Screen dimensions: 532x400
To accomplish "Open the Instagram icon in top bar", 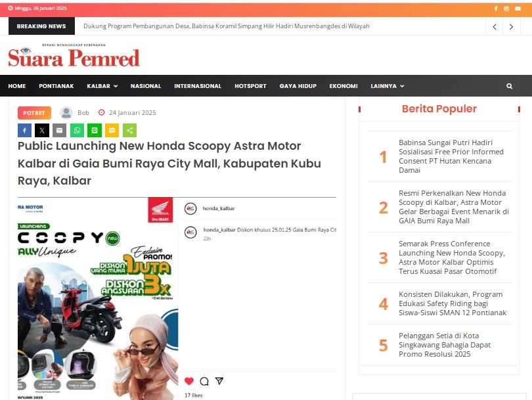I will tap(506, 9).
